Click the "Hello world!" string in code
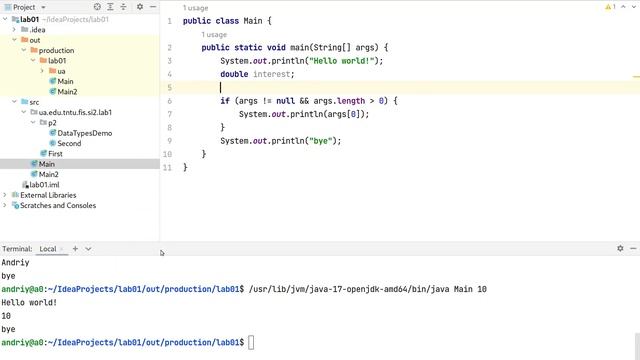The image size is (640, 360). coord(342,61)
